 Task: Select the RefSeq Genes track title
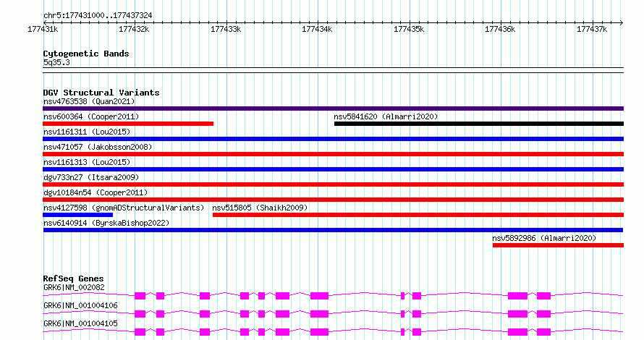pos(73,279)
